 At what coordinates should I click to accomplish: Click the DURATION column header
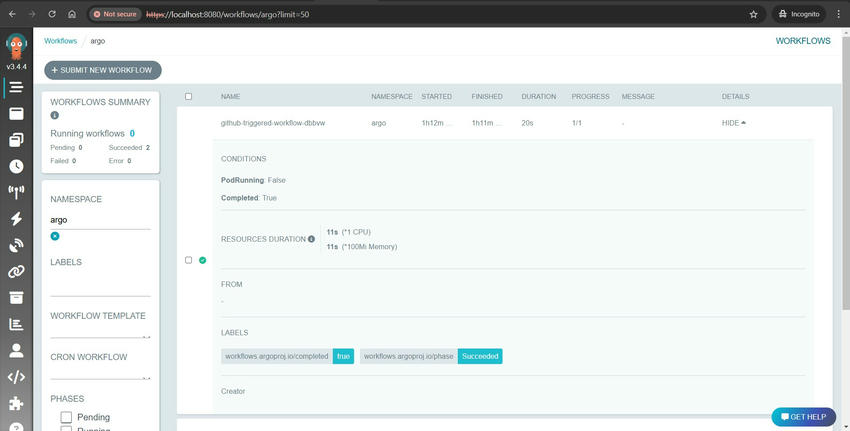point(539,97)
